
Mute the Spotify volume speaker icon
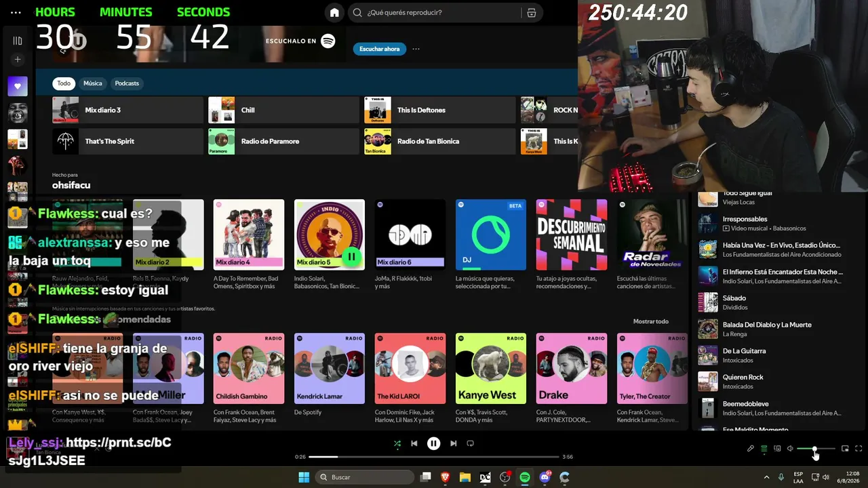click(790, 449)
